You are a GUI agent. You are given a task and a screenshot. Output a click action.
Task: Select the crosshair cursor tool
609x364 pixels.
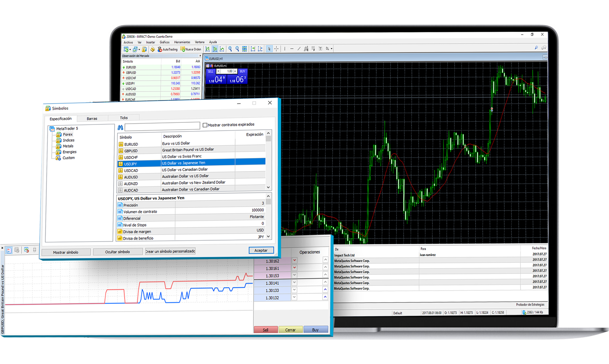(276, 49)
